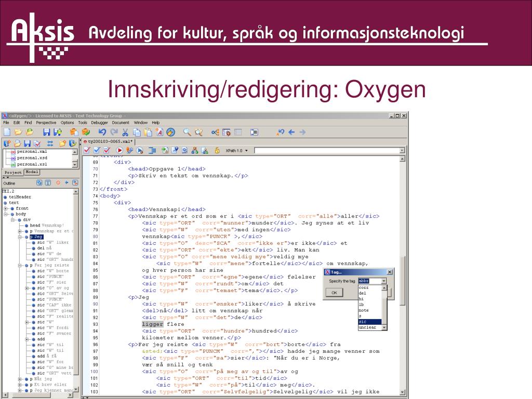Click the editor vertical scrollbar down arrow
The image size is (532, 399).
[x=403, y=392]
